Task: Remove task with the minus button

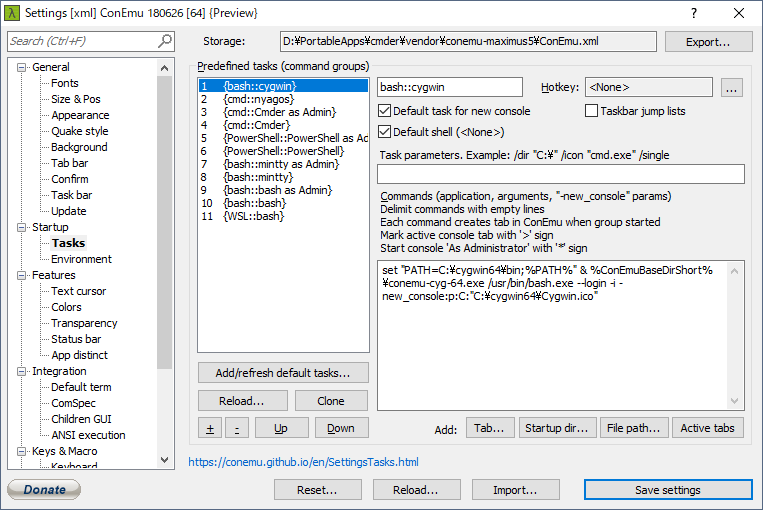Action: [237, 428]
